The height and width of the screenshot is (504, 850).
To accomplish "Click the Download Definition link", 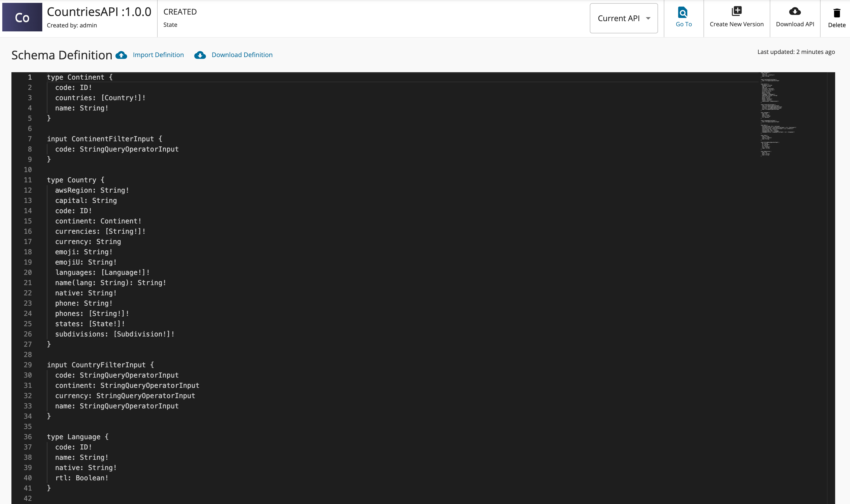I will (242, 55).
